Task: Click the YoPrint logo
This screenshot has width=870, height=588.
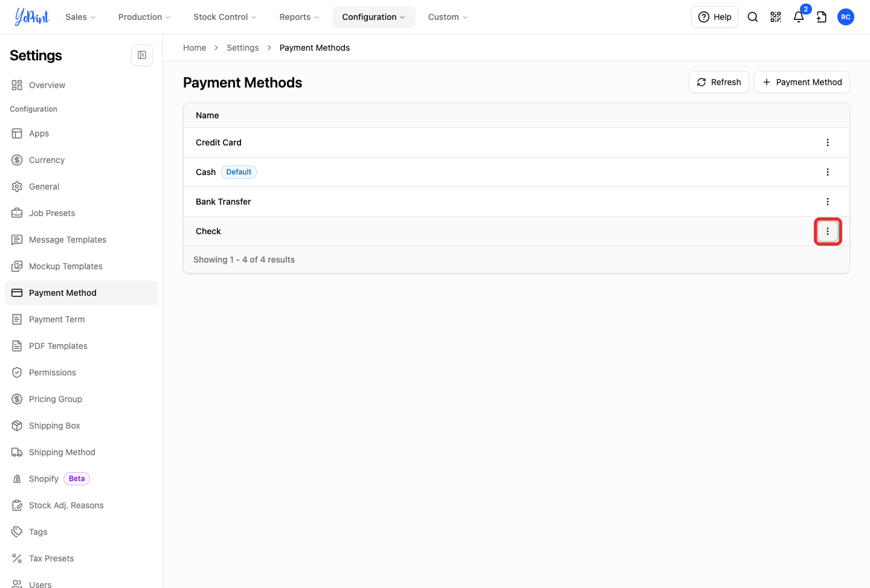Action: pyautogui.click(x=32, y=17)
